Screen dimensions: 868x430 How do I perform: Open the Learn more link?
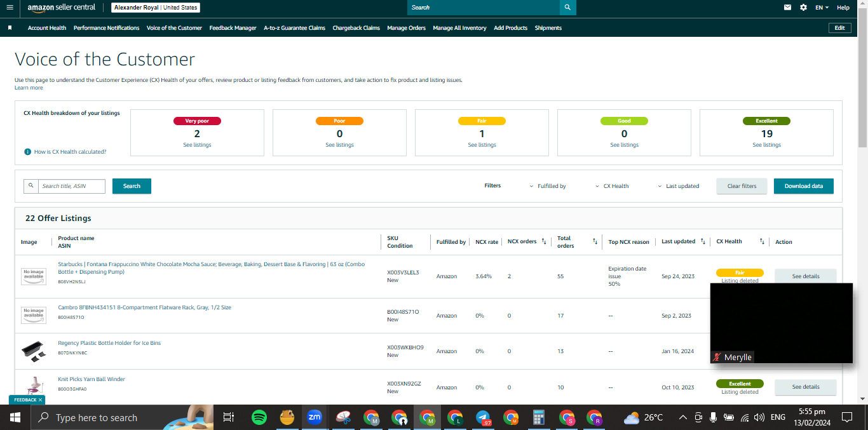coord(29,88)
